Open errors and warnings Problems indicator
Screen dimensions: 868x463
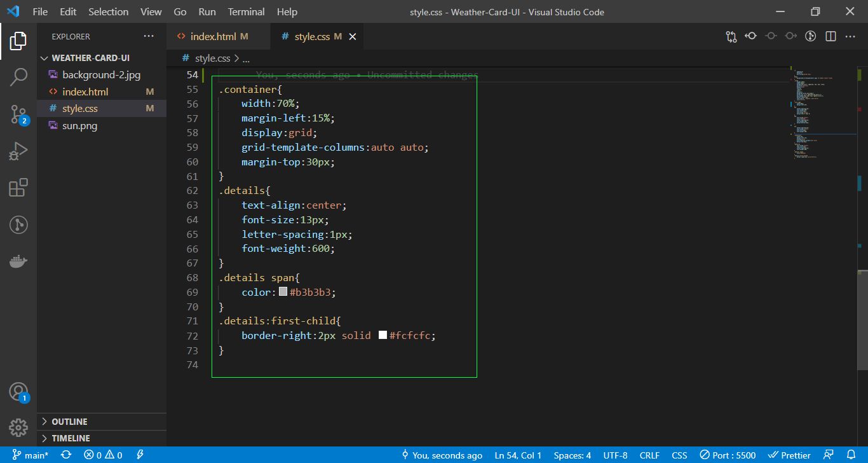[103, 455]
